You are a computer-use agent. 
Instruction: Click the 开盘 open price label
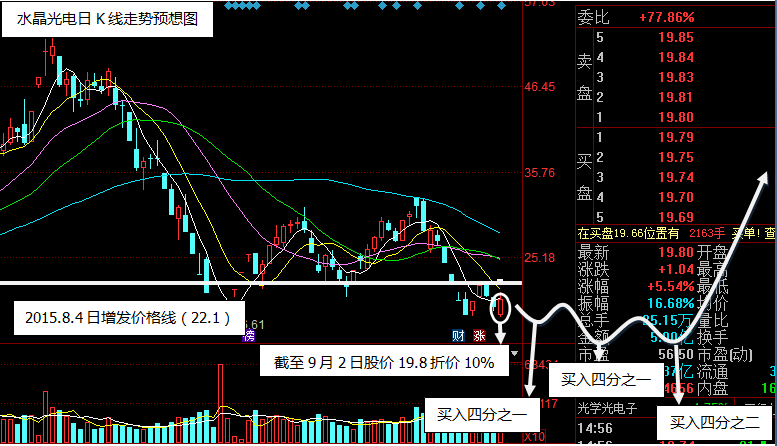point(712,252)
